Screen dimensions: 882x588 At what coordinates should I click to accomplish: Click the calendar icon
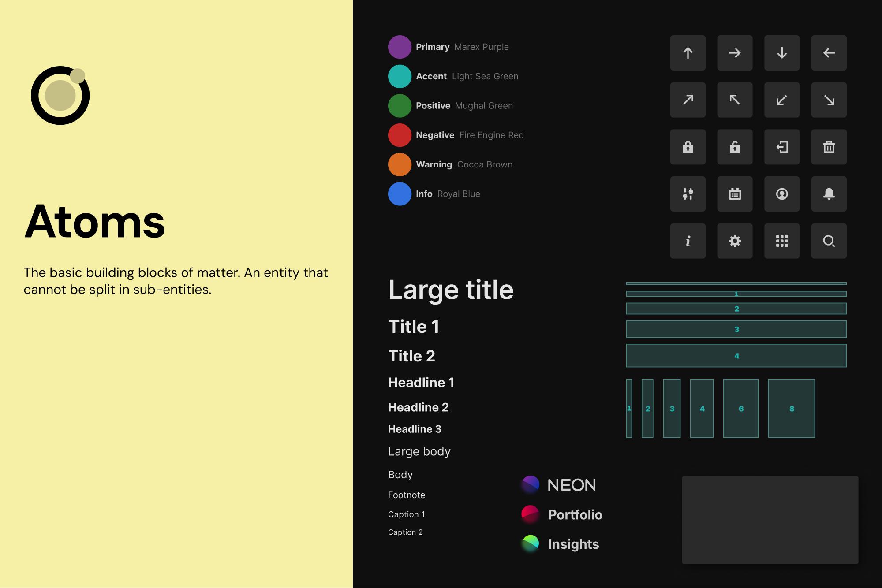pos(735,194)
